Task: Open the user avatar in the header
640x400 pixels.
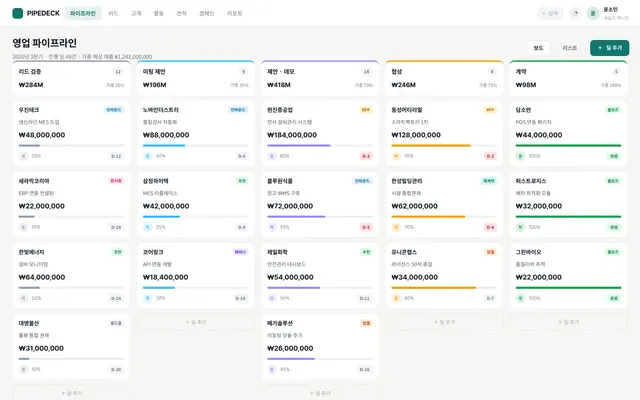Action: pyautogui.click(x=593, y=13)
